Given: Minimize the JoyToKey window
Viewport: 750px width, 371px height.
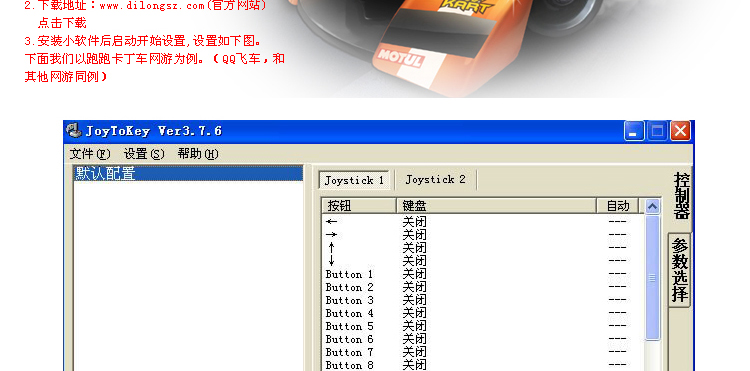Looking at the screenshot, I should pyautogui.click(x=634, y=131).
